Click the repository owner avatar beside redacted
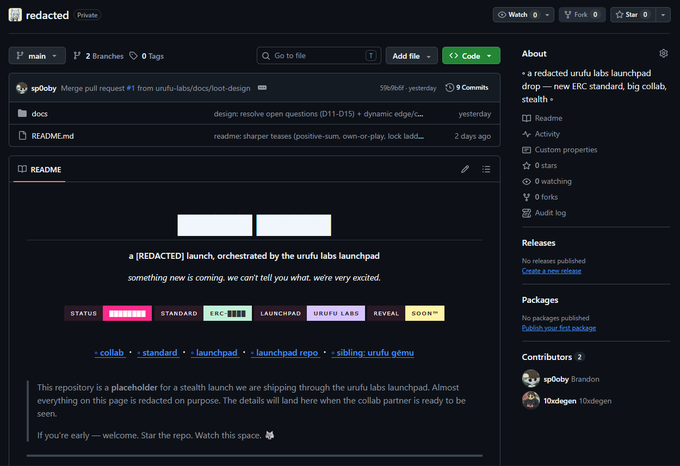The height and width of the screenshot is (466, 680). (x=15, y=15)
